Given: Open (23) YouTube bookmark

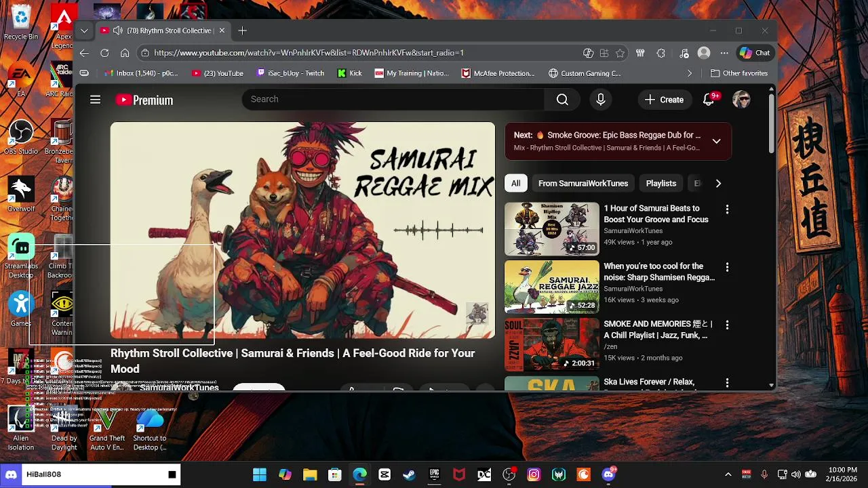Looking at the screenshot, I should click(217, 73).
